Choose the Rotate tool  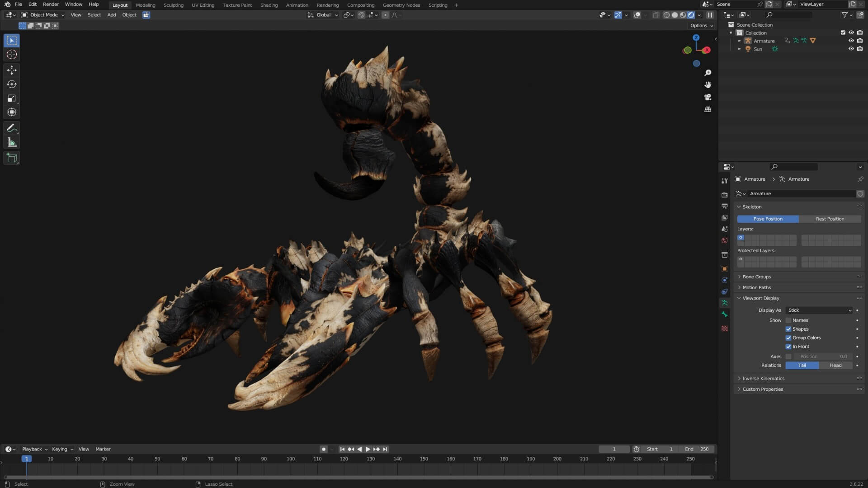pos(12,84)
